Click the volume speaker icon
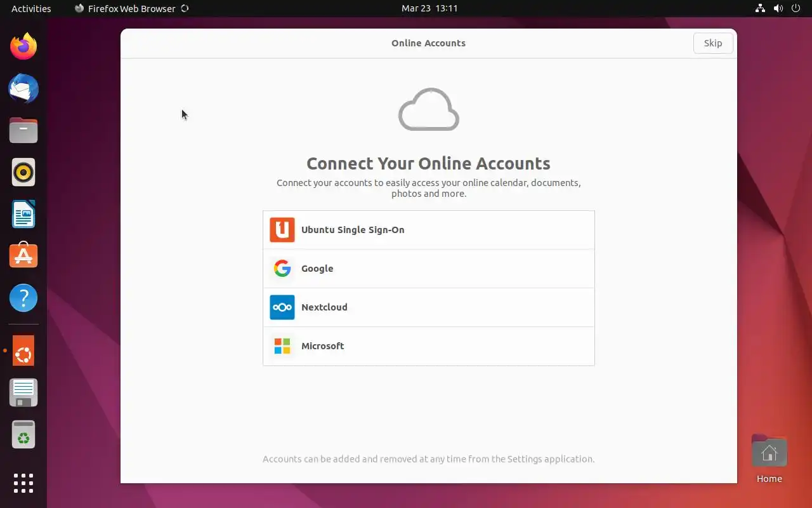Image resolution: width=812 pixels, height=508 pixels. 778,8
